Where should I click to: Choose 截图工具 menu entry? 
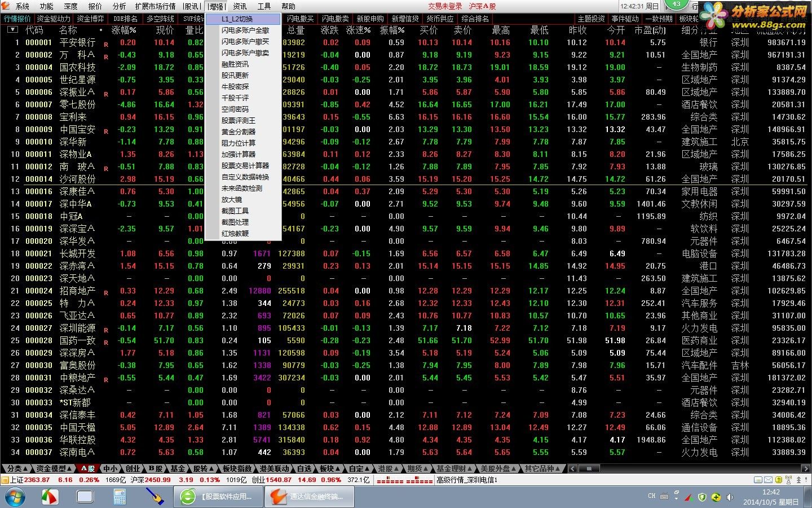click(243, 211)
